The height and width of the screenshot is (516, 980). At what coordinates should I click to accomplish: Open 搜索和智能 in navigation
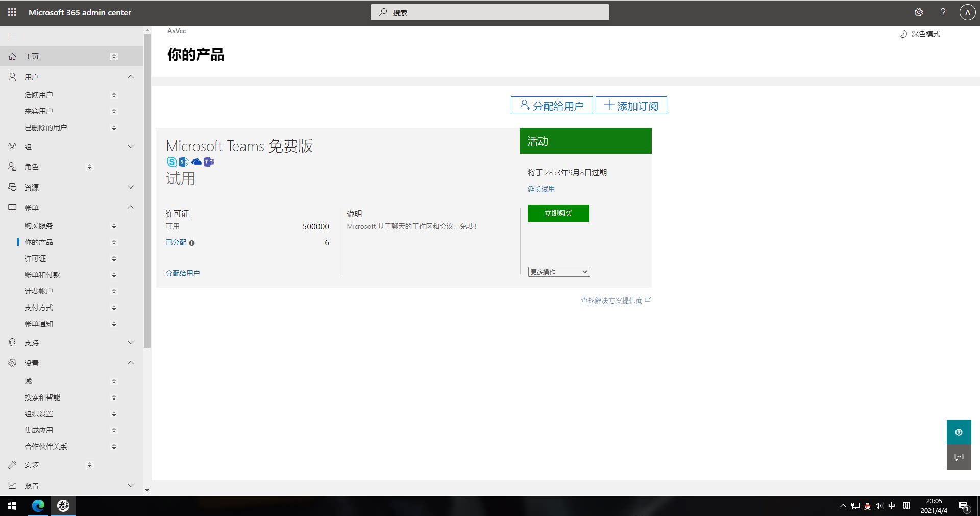pyautogui.click(x=42, y=397)
